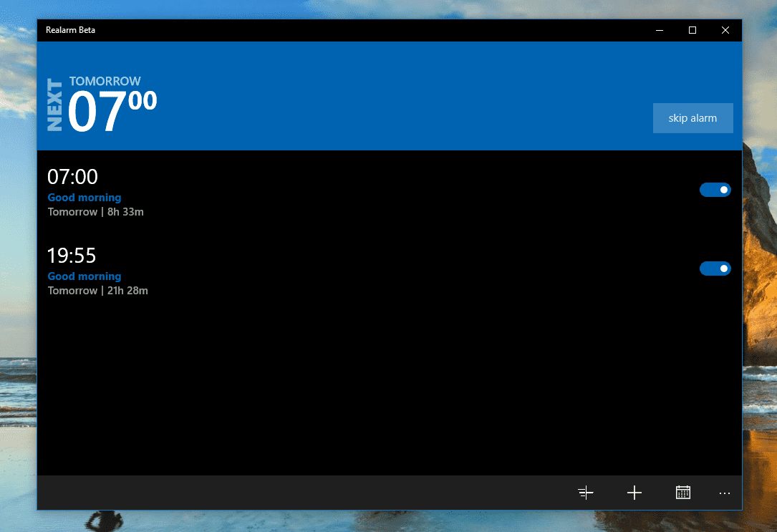The height and width of the screenshot is (532, 777).
Task: Open the calendar view icon
Action: coord(682,493)
